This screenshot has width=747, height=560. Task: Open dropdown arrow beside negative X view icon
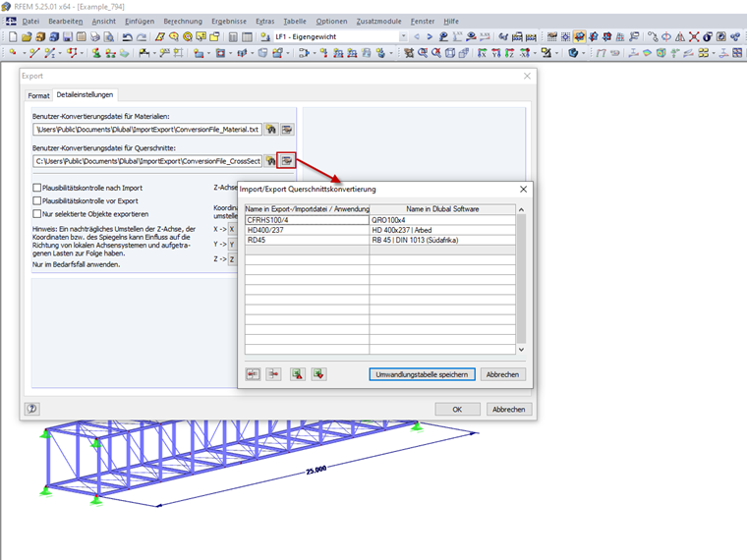[x=535, y=53]
